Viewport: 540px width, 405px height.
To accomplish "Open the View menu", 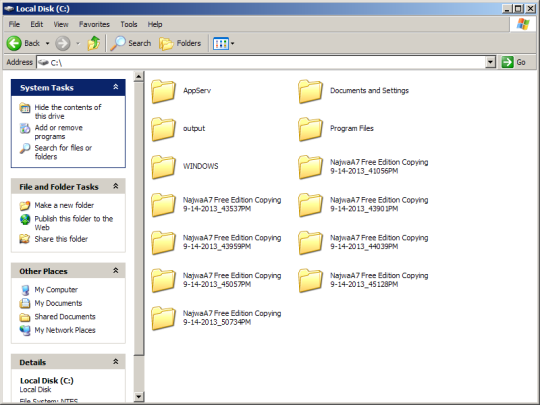I will pyautogui.click(x=61, y=24).
